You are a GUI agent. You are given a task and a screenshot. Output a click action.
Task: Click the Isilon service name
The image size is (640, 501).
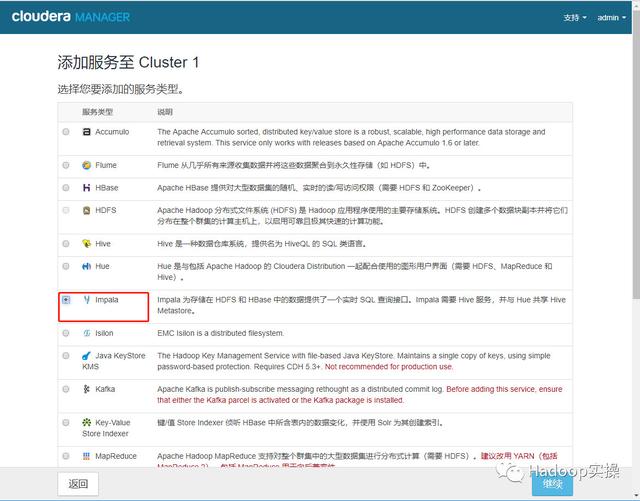(104, 333)
